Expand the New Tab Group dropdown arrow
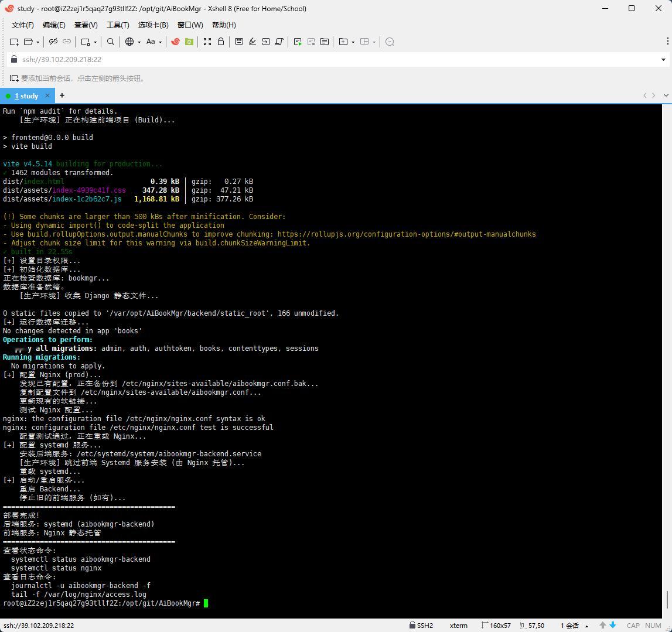The width and height of the screenshot is (672, 632). coord(353,42)
